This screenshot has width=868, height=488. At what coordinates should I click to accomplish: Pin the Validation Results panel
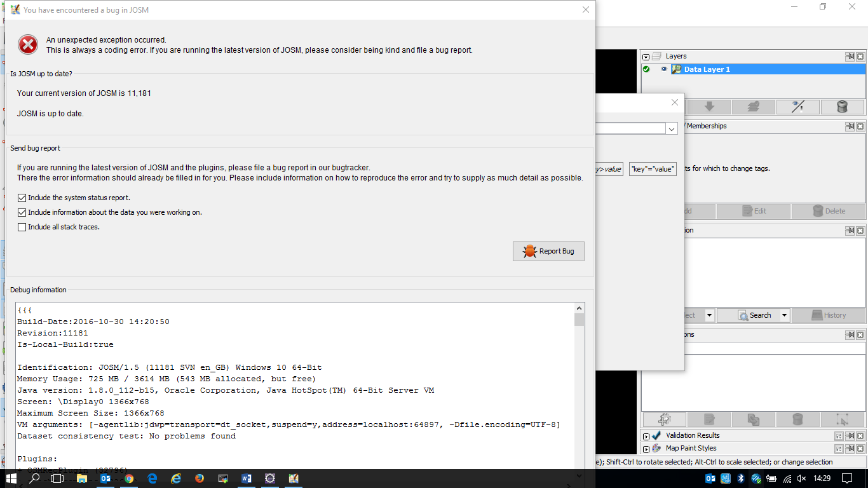(x=850, y=436)
